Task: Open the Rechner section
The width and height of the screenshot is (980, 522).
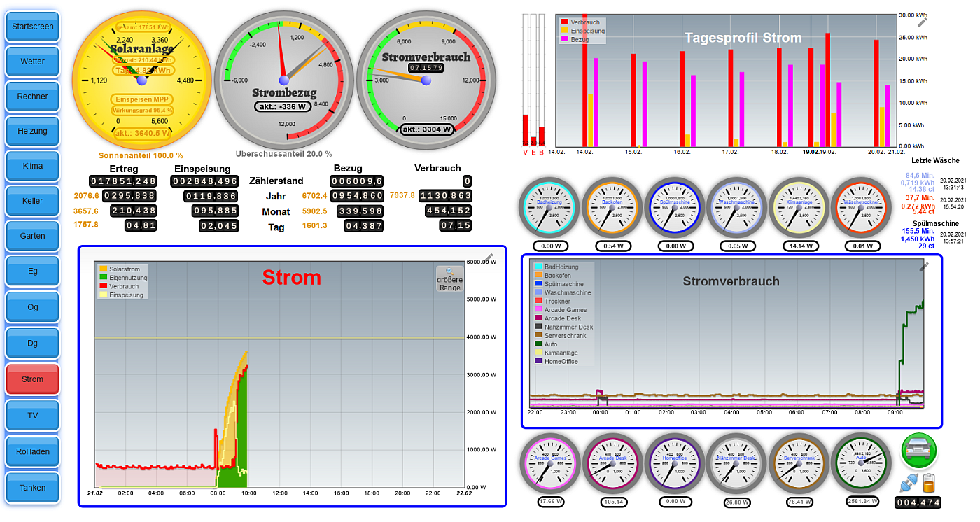Action: (33, 97)
